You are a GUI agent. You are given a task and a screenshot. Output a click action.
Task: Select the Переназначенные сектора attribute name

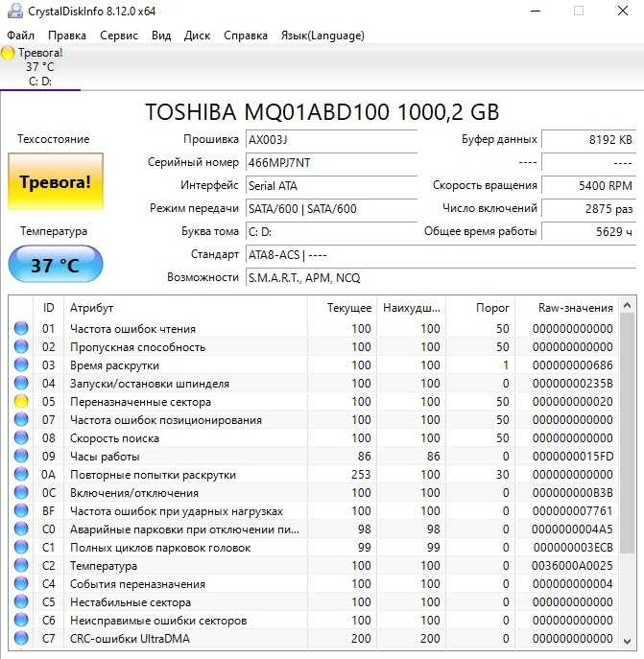[x=140, y=401]
